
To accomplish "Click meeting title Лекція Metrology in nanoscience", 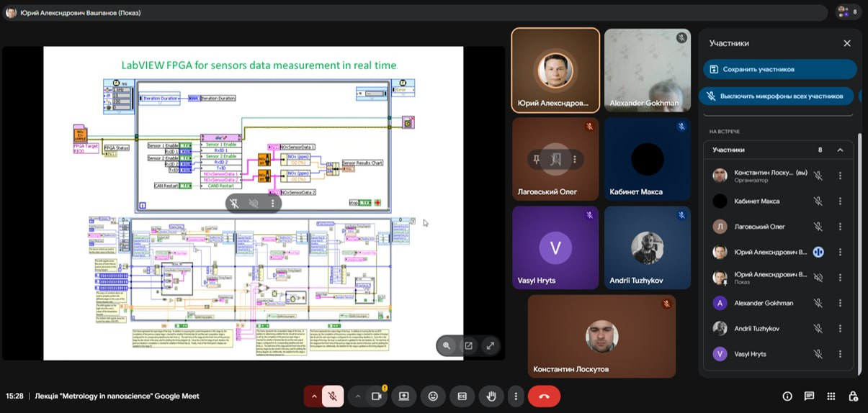I will (117, 396).
